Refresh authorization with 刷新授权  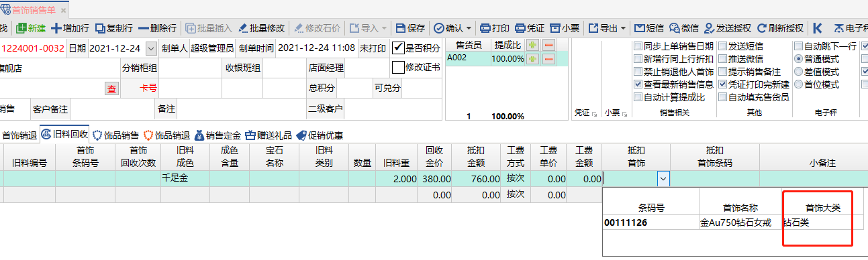click(780, 28)
